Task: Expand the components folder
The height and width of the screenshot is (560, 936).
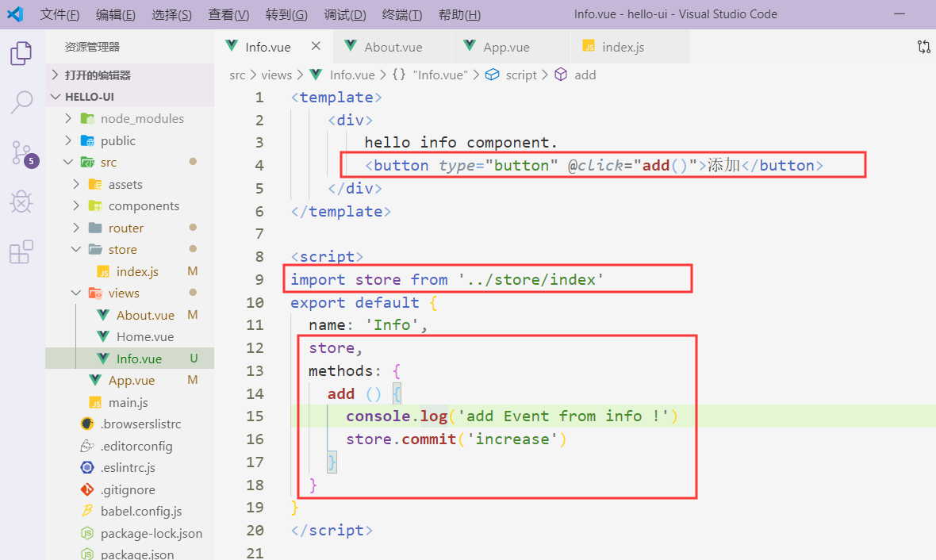Action: [x=129, y=205]
